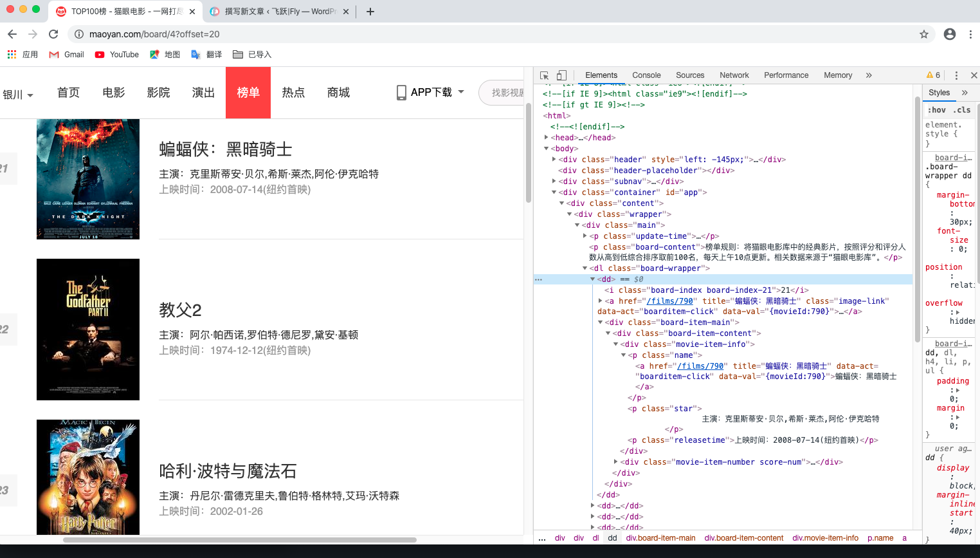Close the 撰写新文章 WordPress tab
This screenshot has height=558, width=980.
click(x=346, y=12)
